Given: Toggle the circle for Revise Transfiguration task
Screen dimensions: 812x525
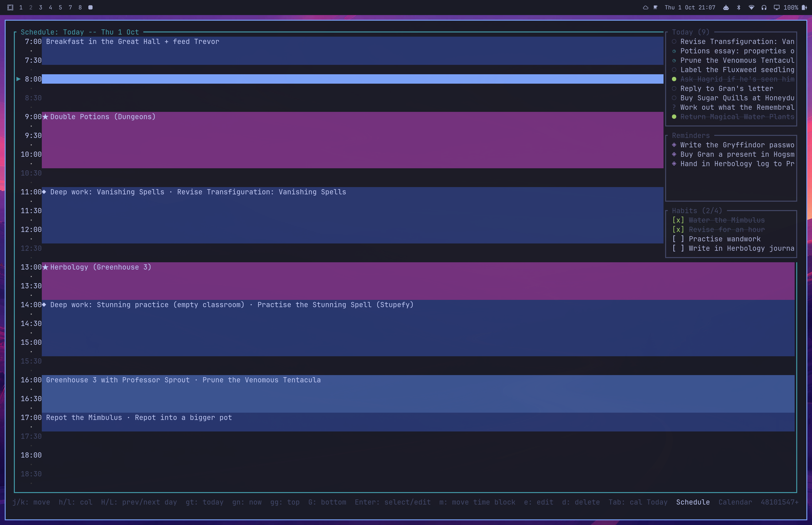Looking at the screenshot, I should tap(674, 42).
